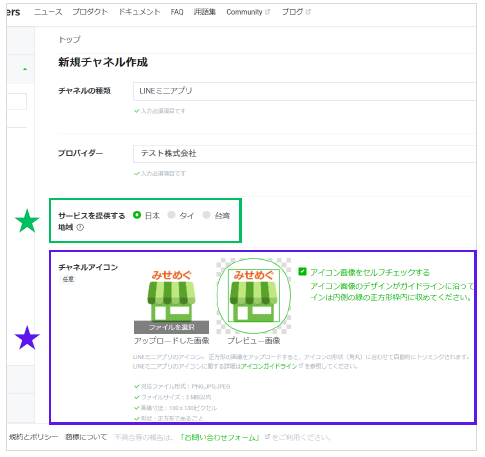The width and height of the screenshot is (485, 457).
Task: Open the 用語集 menu item
Action: 205,12
